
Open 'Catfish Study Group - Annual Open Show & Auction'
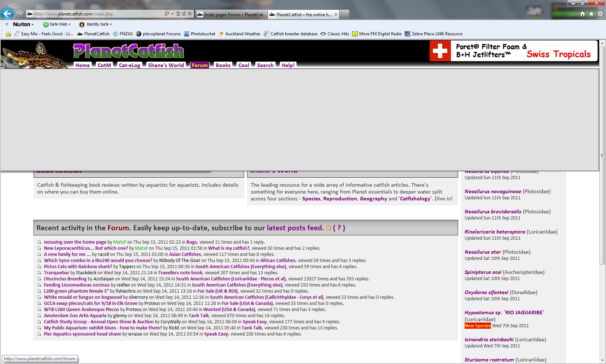[99, 322]
